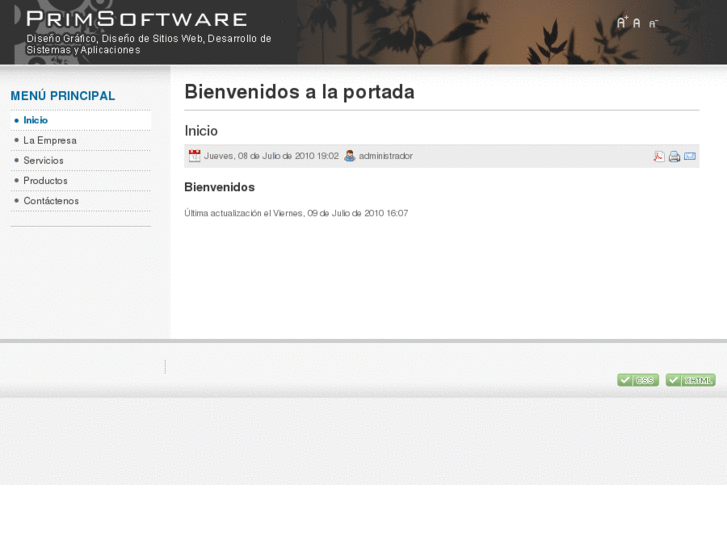Click the Última actualización date line
727x545 pixels.
pos(296,213)
